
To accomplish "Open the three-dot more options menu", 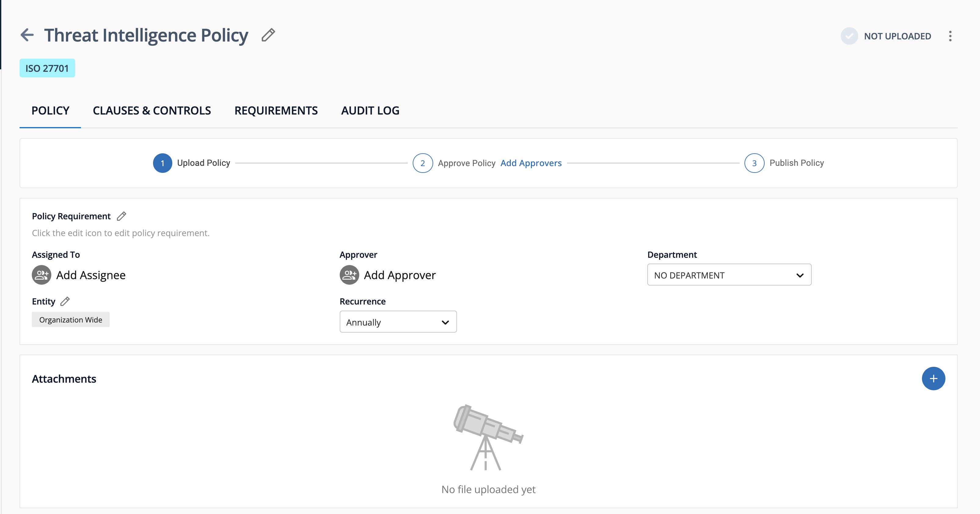I will click(x=950, y=36).
